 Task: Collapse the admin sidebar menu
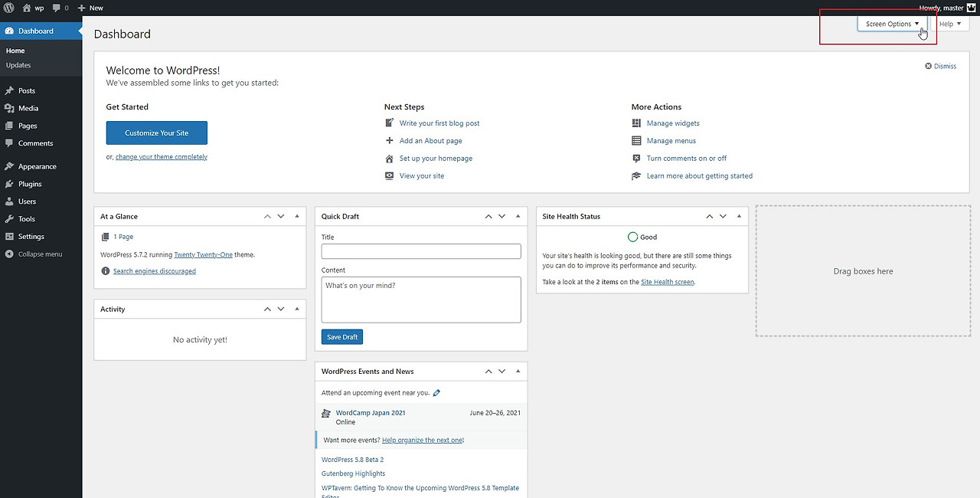(x=41, y=254)
